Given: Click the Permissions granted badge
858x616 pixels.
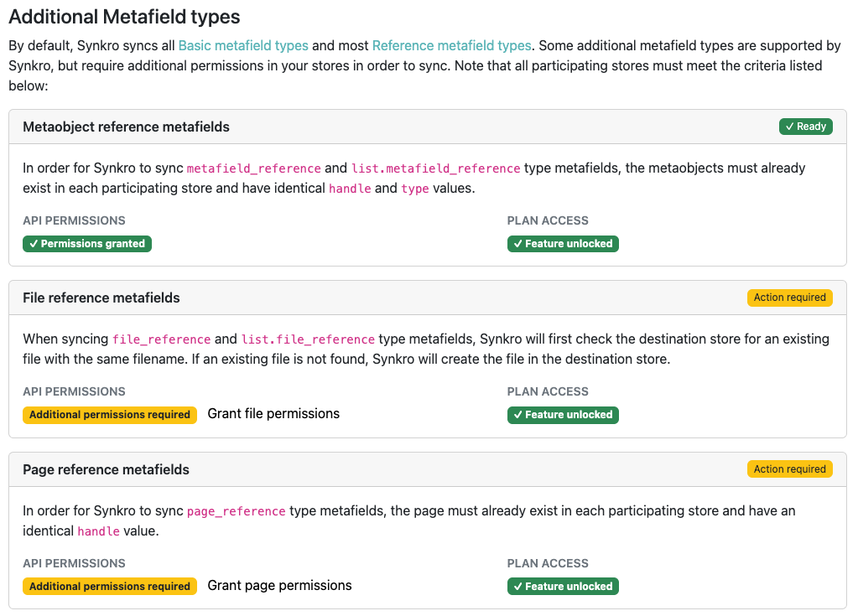Looking at the screenshot, I should tap(87, 244).
